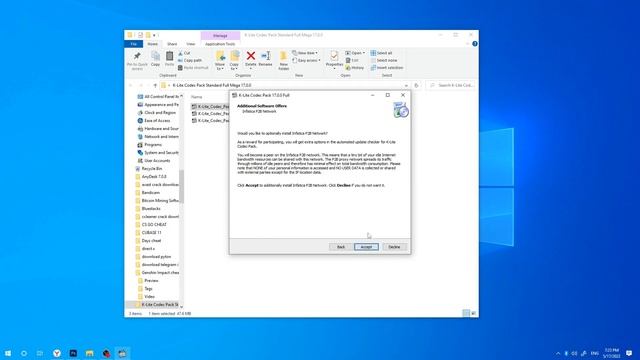The image size is (640, 360).
Task: Click the Up arrow next to address bar
Action: click(x=155, y=85)
